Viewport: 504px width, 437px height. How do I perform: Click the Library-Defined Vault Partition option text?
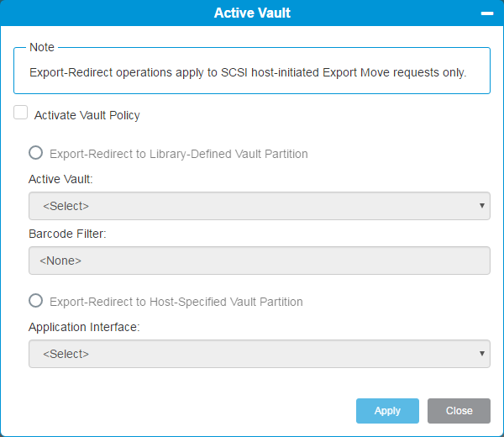(x=179, y=154)
